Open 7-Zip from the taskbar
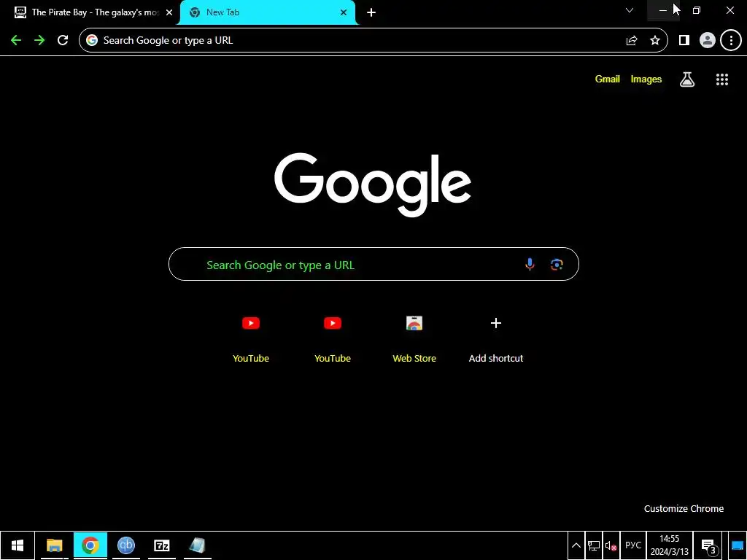Viewport: 747px width, 560px height. (x=162, y=545)
